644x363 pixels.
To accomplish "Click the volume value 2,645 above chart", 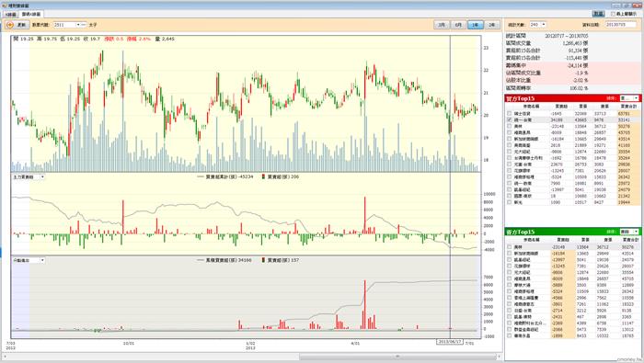I will point(167,39).
